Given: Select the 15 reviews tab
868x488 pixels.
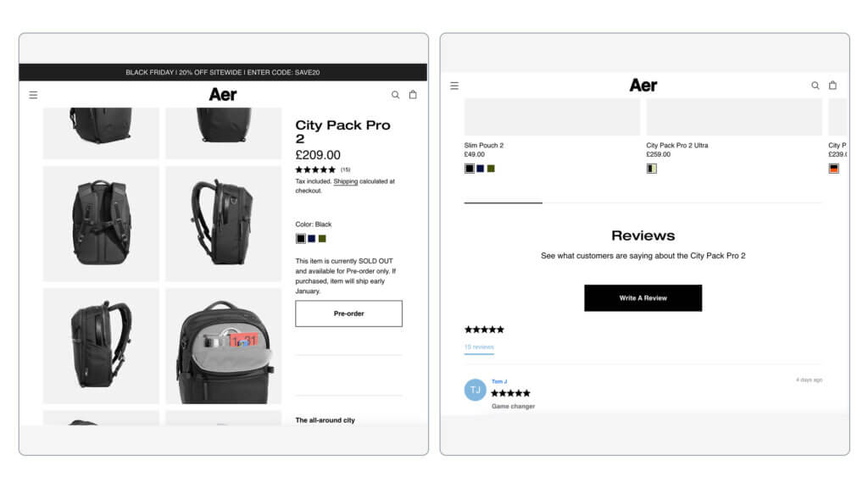Looking at the screenshot, I should tap(479, 347).
